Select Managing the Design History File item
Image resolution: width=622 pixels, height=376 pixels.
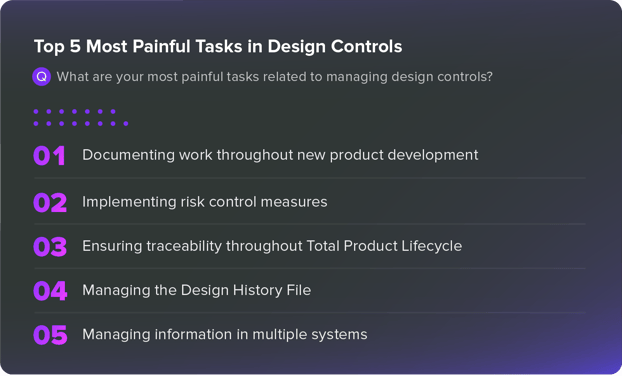point(196,290)
